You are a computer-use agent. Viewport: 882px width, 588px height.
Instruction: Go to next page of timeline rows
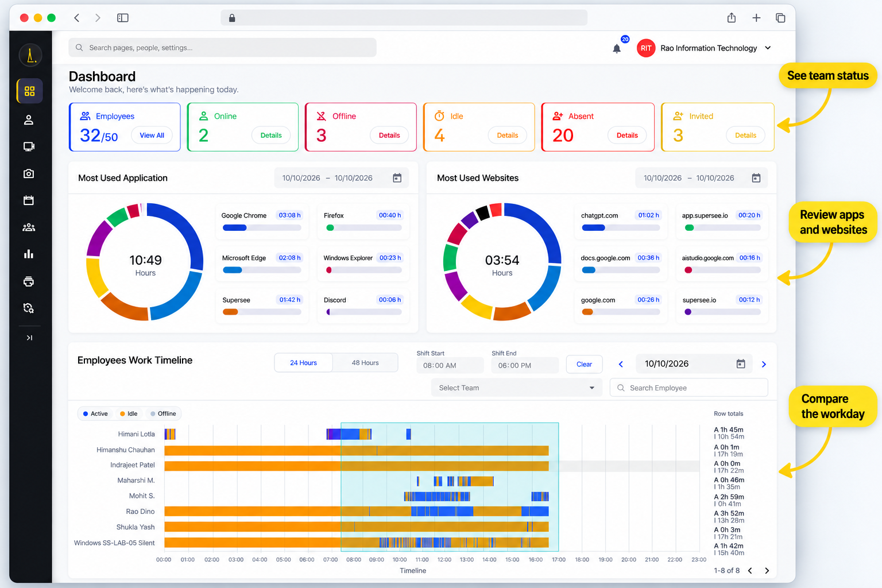pyautogui.click(x=767, y=571)
